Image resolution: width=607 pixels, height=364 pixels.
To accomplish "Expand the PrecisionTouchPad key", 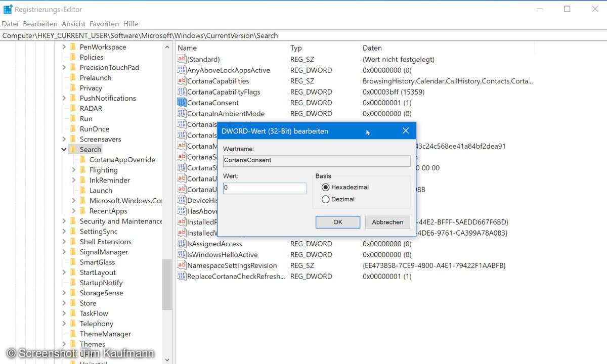I will click(x=64, y=67).
